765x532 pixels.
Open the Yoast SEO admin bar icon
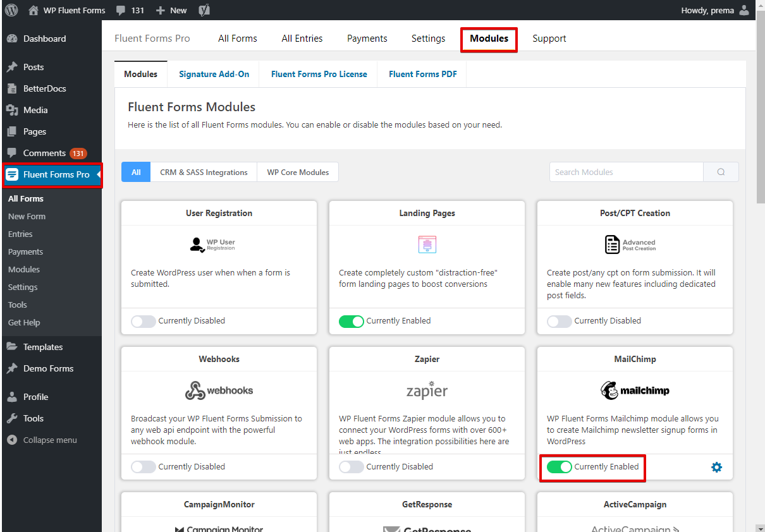[204, 10]
